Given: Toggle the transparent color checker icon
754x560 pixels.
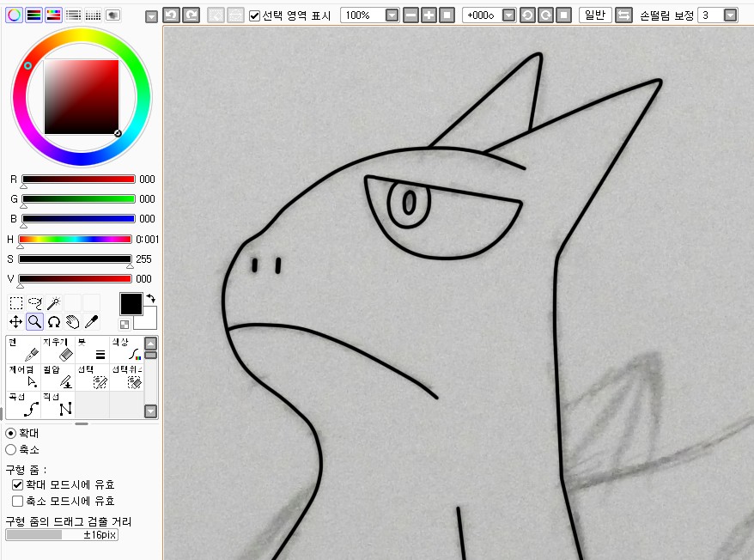Looking at the screenshot, I should (124, 325).
